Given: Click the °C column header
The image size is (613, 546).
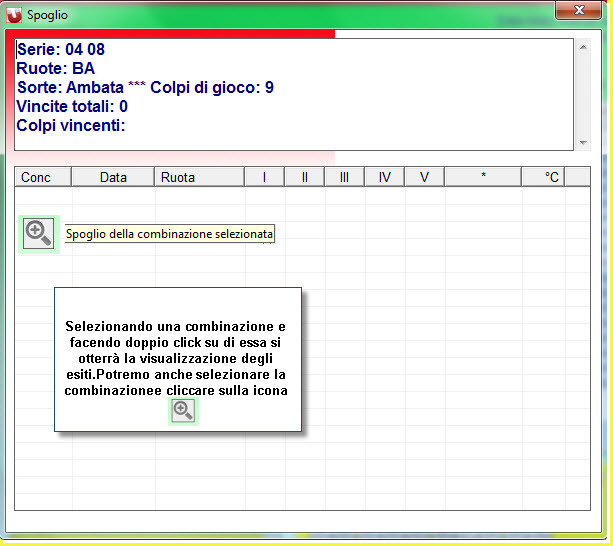Looking at the screenshot, I should (x=551, y=177).
